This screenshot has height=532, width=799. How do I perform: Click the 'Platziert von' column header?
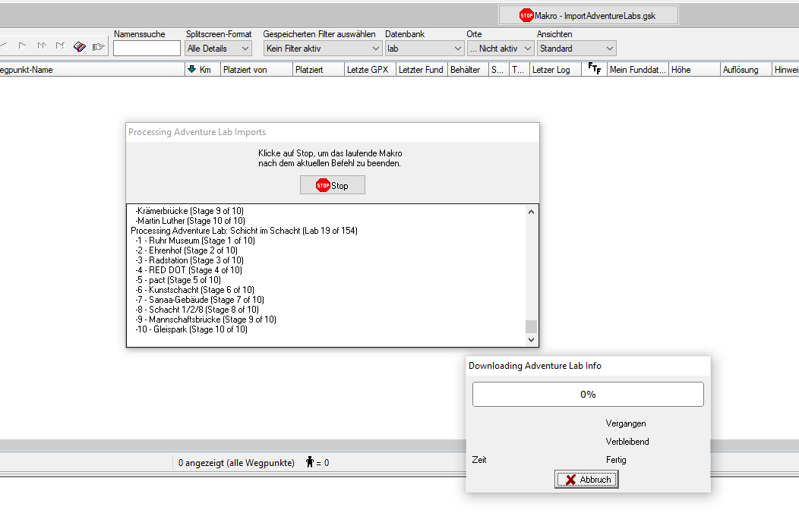pos(256,70)
